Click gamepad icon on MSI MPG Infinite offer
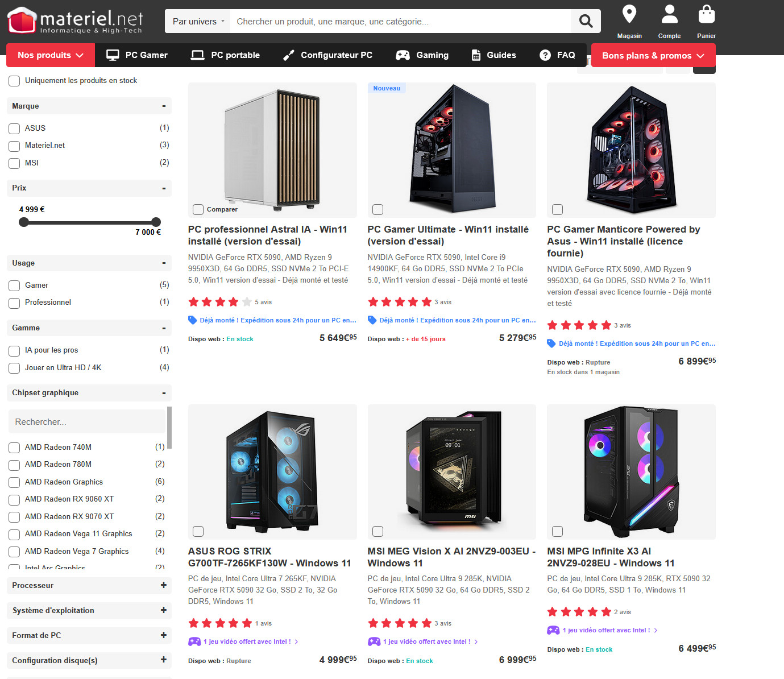The image size is (784, 679). pyautogui.click(x=553, y=630)
